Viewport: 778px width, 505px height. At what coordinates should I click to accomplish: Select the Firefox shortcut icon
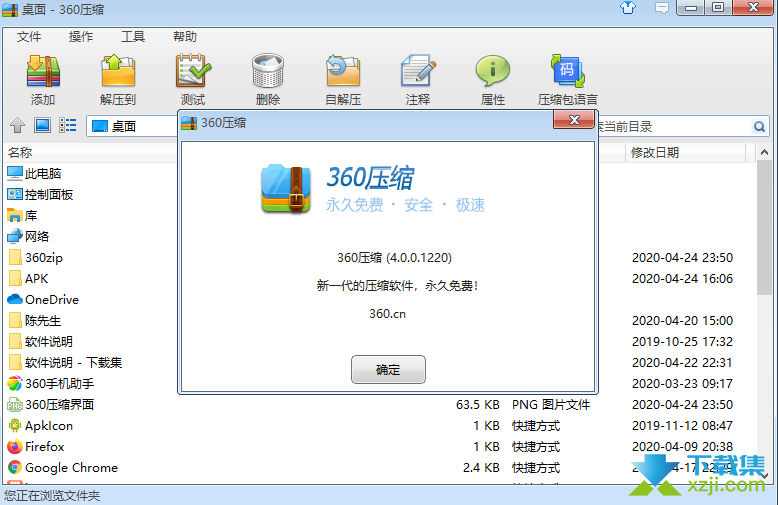[15, 446]
